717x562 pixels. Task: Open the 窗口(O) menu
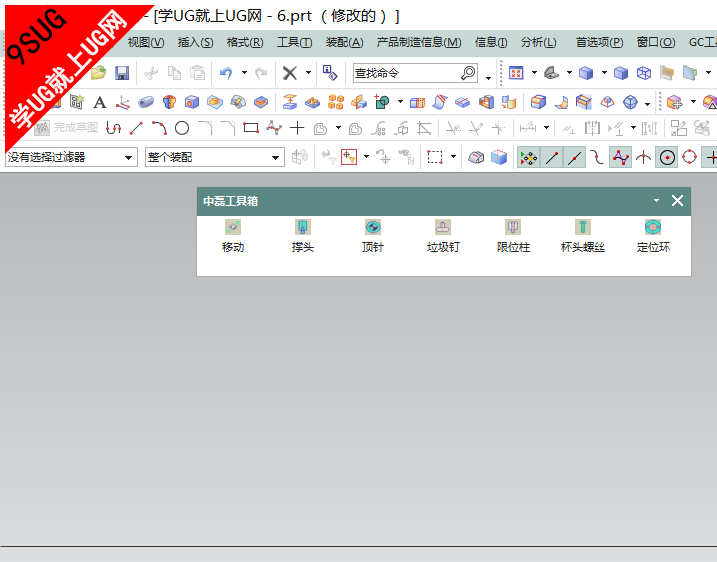tap(656, 43)
